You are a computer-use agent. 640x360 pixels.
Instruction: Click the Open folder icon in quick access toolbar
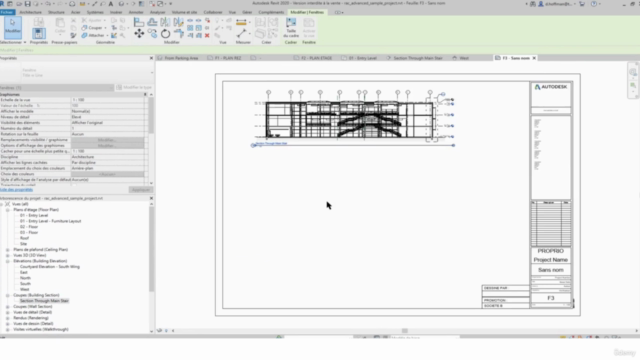19,4
